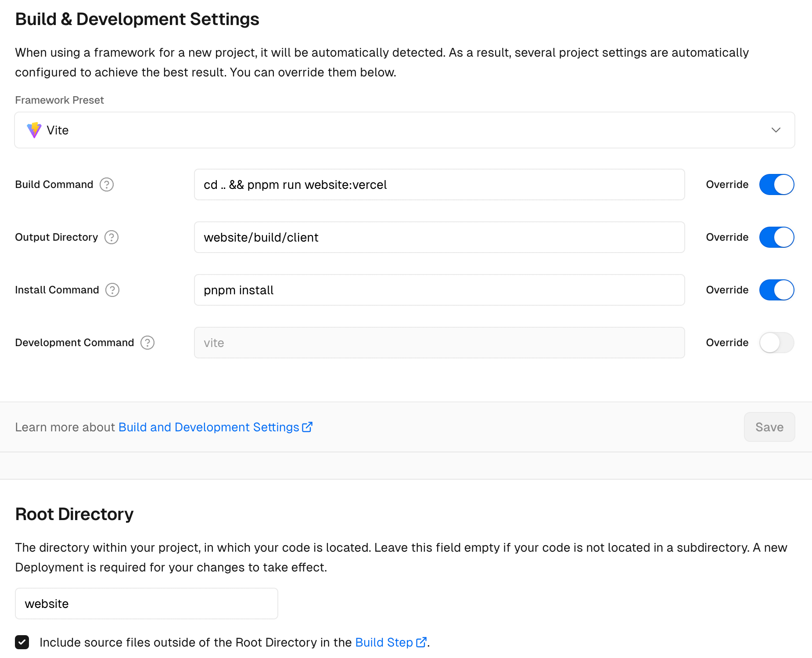Viewport: 812px width, 658px height.
Task: Click the Output Directory help icon
Action: click(x=111, y=237)
